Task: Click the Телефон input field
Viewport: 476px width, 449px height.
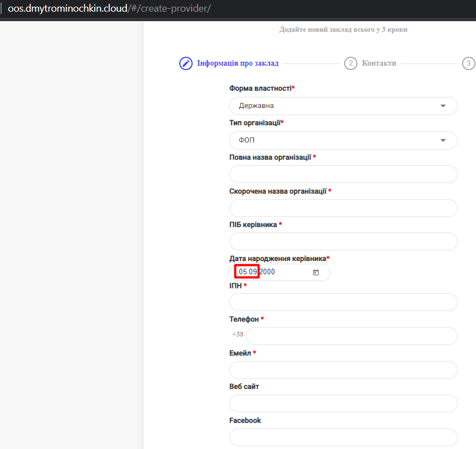Action: point(352,336)
